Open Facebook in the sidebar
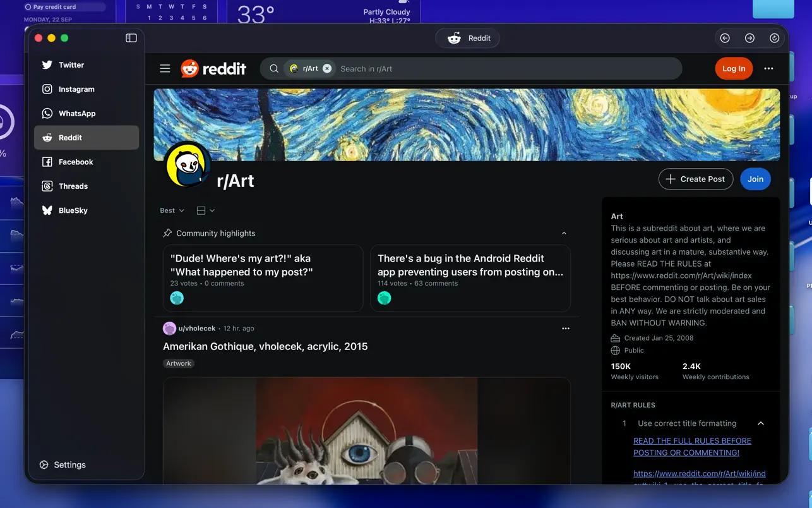Image resolution: width=812 pixels, height=508 pixels. (87, 162)
